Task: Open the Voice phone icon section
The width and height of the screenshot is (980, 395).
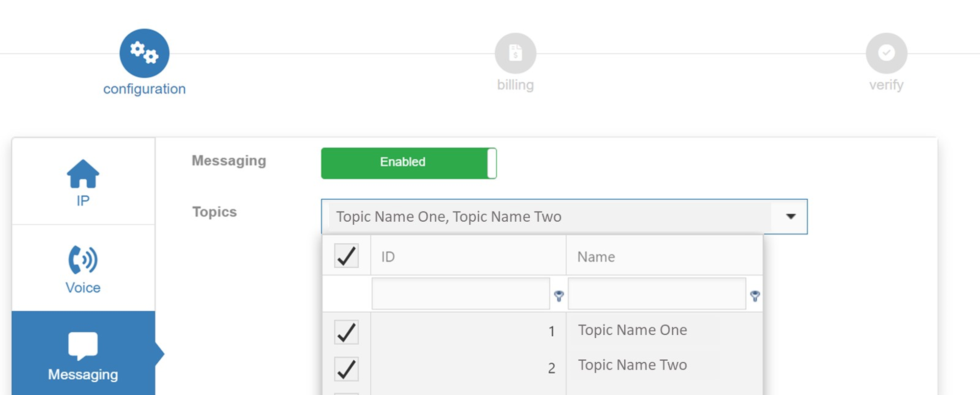Action: pyautogui.click(x=83, y=259)
